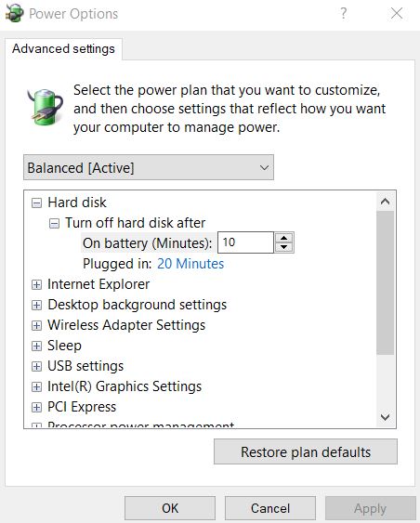Increase on battery minutes with up arrow
This screenshot has width=420, height=523.
(284, 238)
